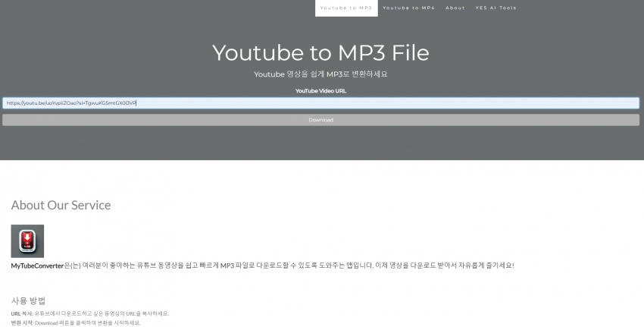Go to YES AI Tools link
644x327 pixels.
click(496, 8)
